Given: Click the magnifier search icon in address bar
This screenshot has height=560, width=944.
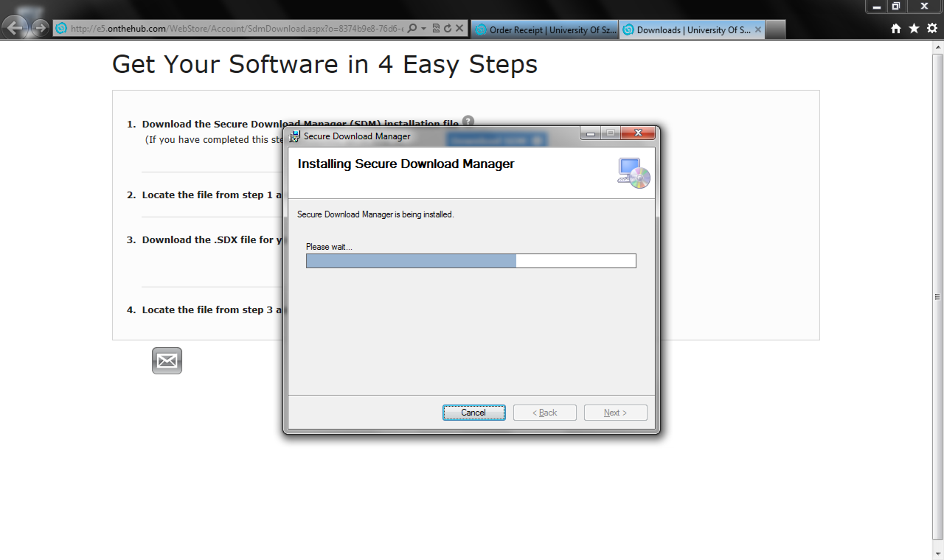Looking at the screenshot, I should click(412, 29).
